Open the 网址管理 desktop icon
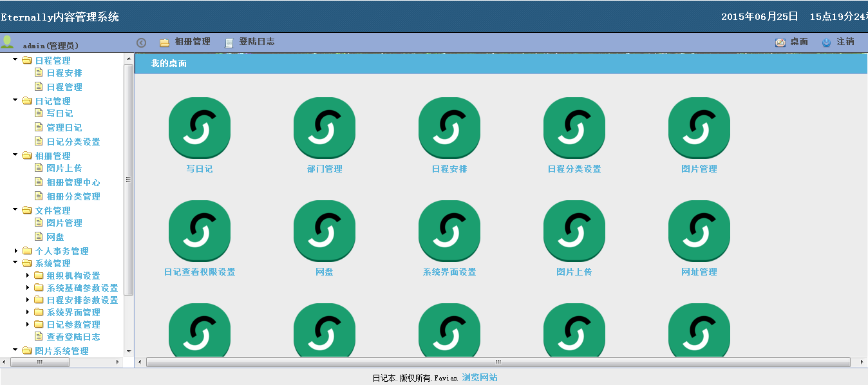This screenshot has width=868, height=385. [x=699, y=230]
